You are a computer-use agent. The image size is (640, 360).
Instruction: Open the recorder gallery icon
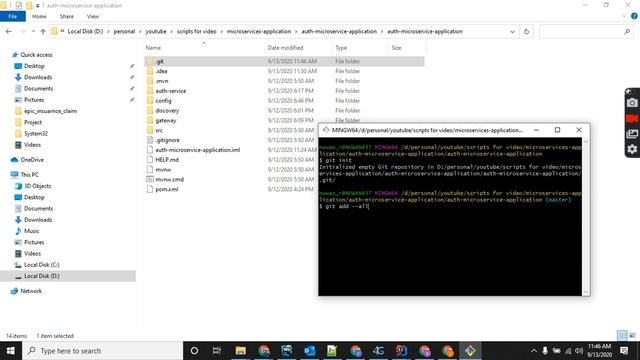coord(632,134)
